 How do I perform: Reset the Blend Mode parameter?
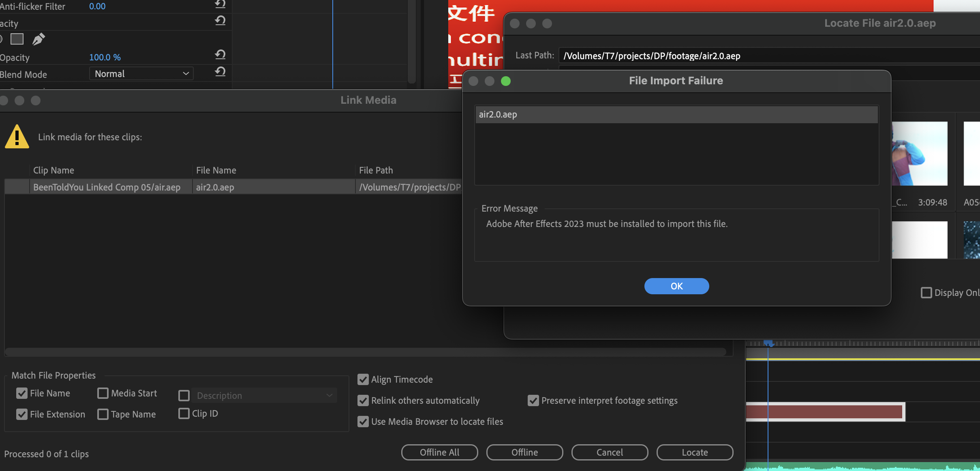(220, 72)
